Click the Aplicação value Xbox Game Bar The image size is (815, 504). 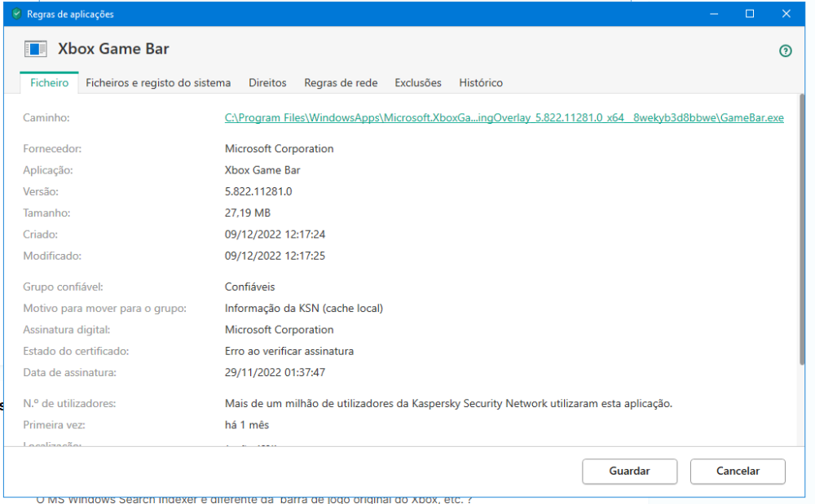point(262,170)
